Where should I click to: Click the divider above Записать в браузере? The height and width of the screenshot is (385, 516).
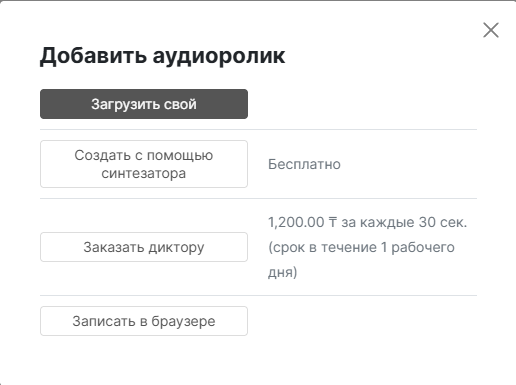tap(258, 295)
